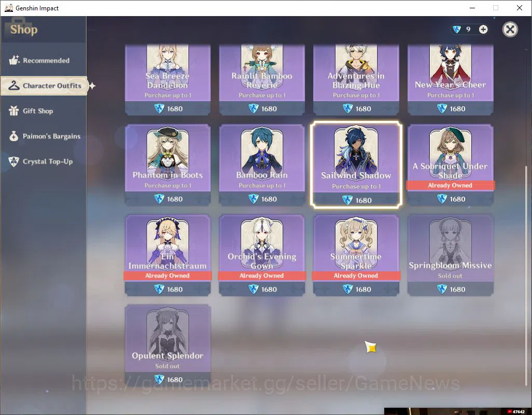Viewport: 532px width, 415px height.
Task: Click the 1680 price under Bamboo Rain
Action: pos(269,199)
